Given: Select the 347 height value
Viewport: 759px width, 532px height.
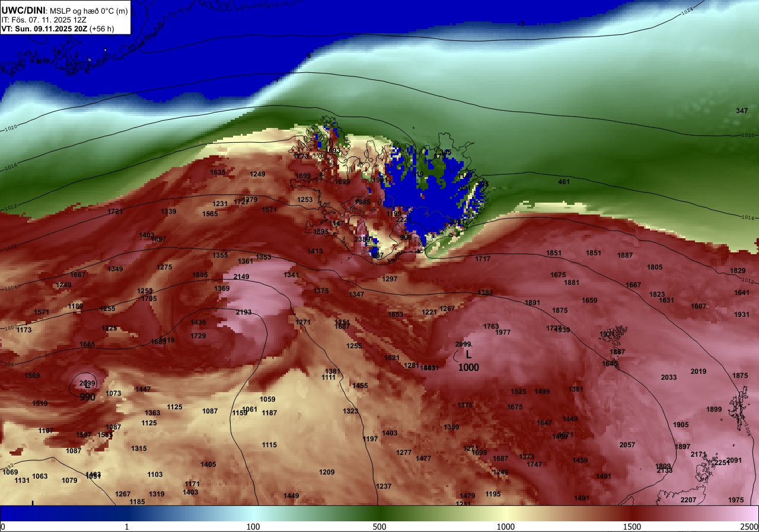Looking at the screenshot, I should [x=742, y=111].
